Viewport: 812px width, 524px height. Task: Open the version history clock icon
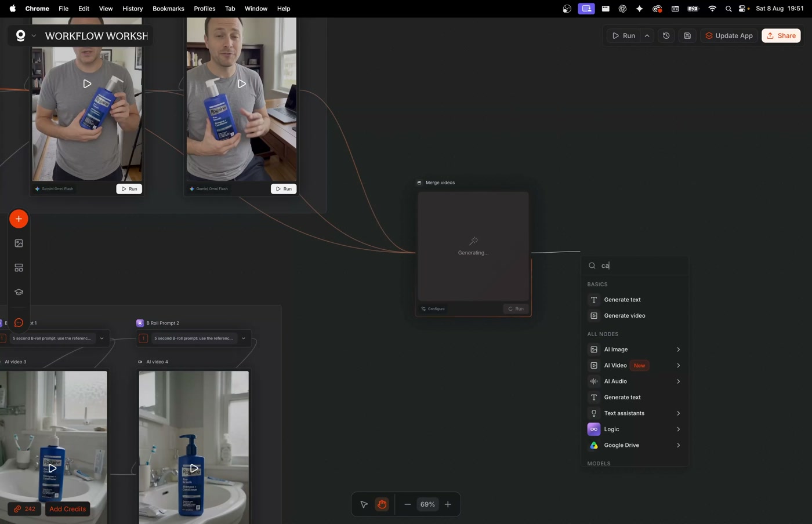tap(666, 36)
